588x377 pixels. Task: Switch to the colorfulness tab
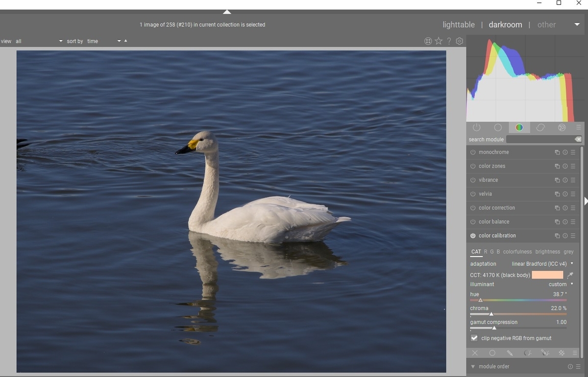[517, 252]
